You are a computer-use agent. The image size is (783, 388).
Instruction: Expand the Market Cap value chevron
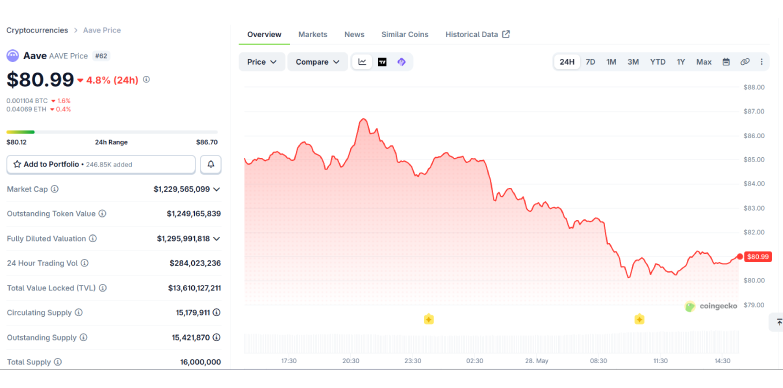tap(216, 189)
